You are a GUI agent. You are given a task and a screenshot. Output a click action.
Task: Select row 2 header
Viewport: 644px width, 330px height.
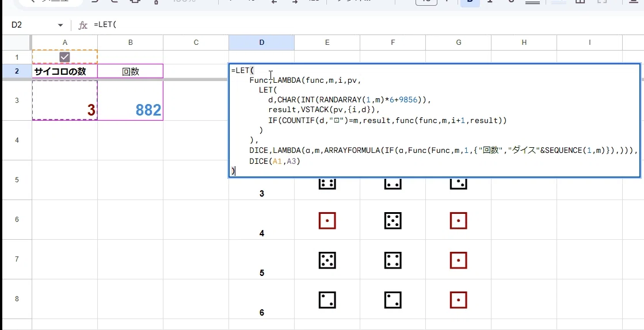[17, 71]
